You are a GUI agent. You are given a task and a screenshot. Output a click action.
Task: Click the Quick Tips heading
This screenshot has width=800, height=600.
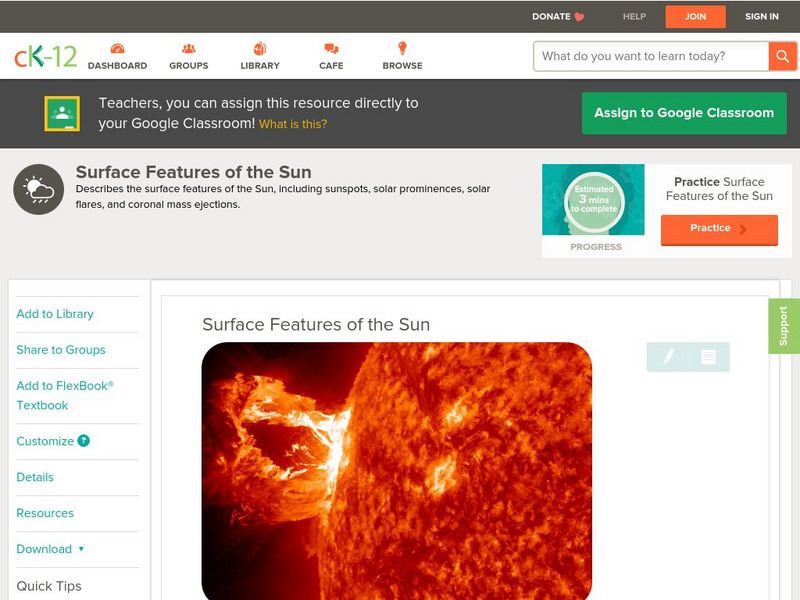[x=49, y=586]
